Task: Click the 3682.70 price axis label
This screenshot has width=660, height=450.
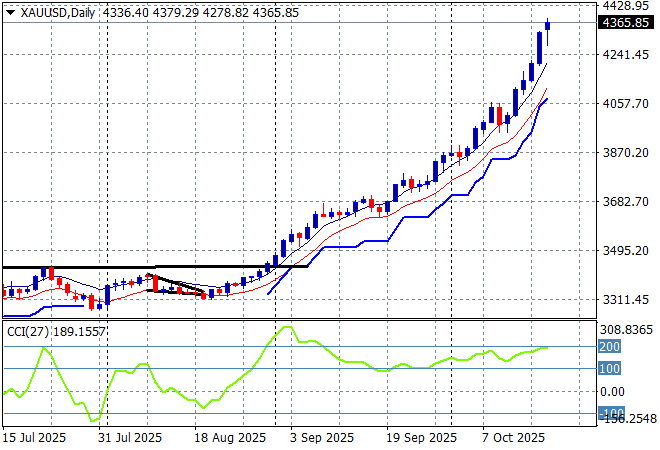Action: 628,201
